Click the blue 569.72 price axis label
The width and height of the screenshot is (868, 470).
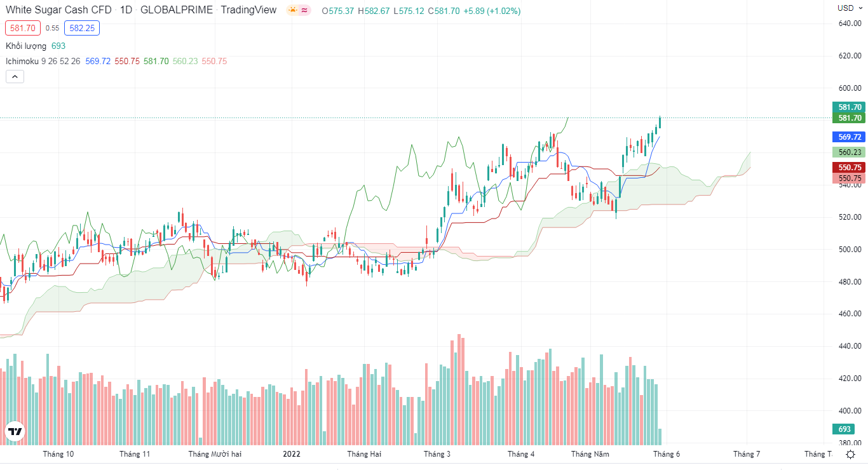click(850, 137)
